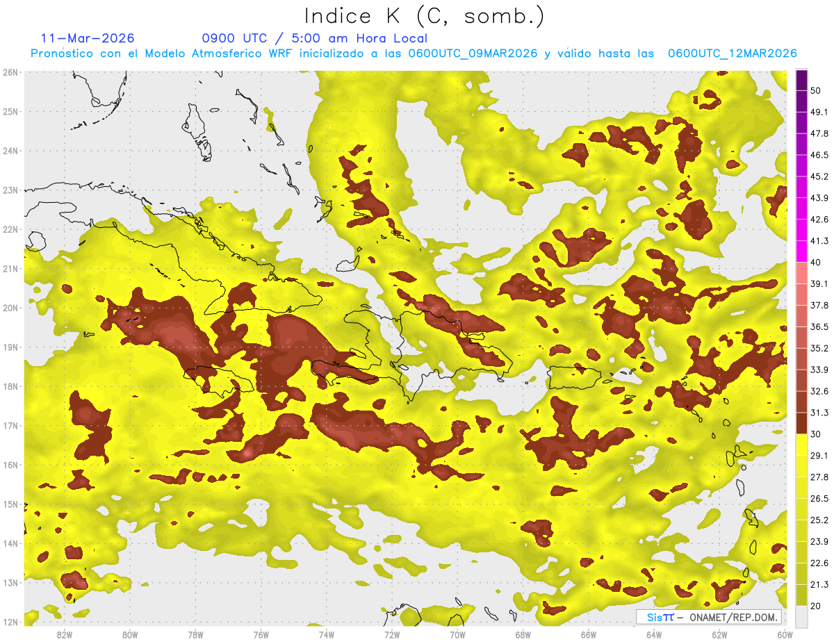Click the colorbar label "32.6"
The height and width of the screenshot is (644, 834).
pyautogui.click(x=819, y=391)
